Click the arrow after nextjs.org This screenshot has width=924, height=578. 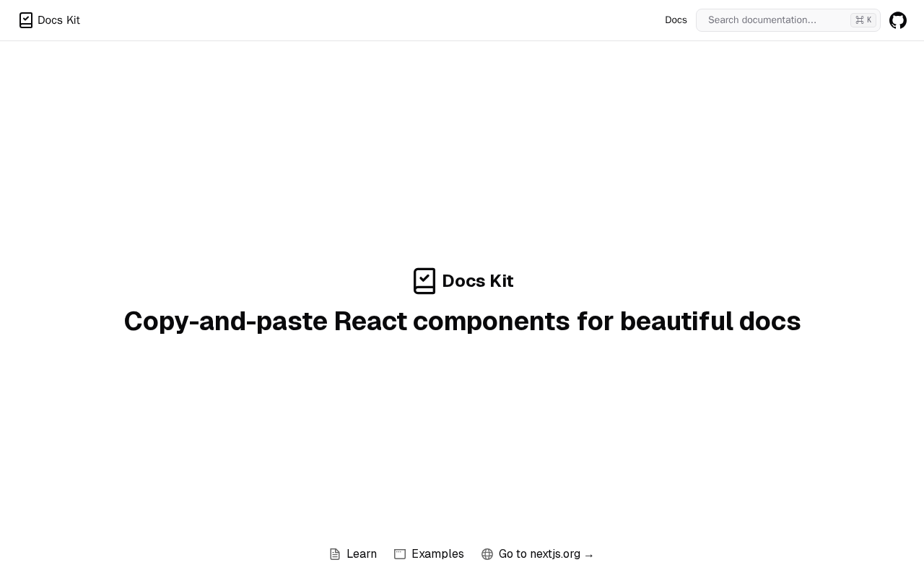[x=589, y=555]
